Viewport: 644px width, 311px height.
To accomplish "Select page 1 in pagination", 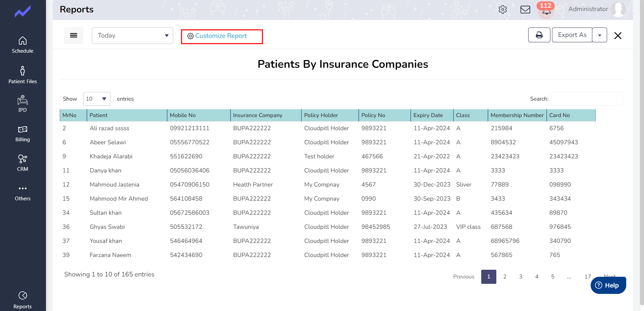I will click(489, 277).
